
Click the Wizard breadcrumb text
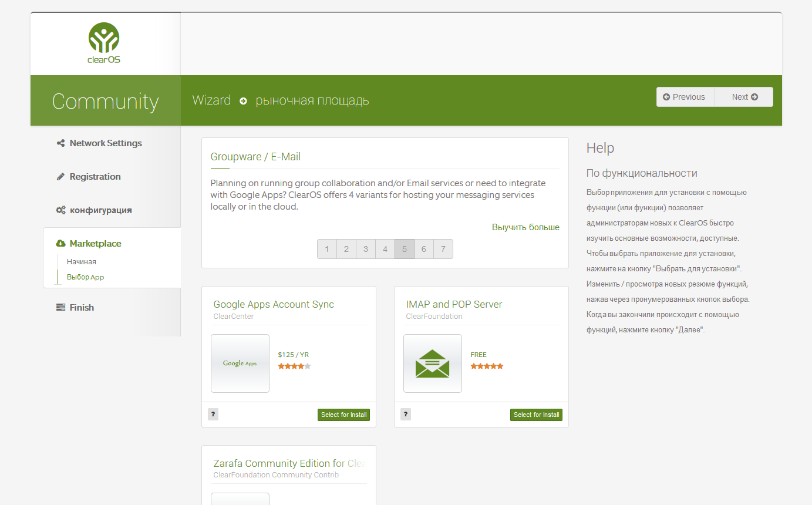tap(211, 100)
